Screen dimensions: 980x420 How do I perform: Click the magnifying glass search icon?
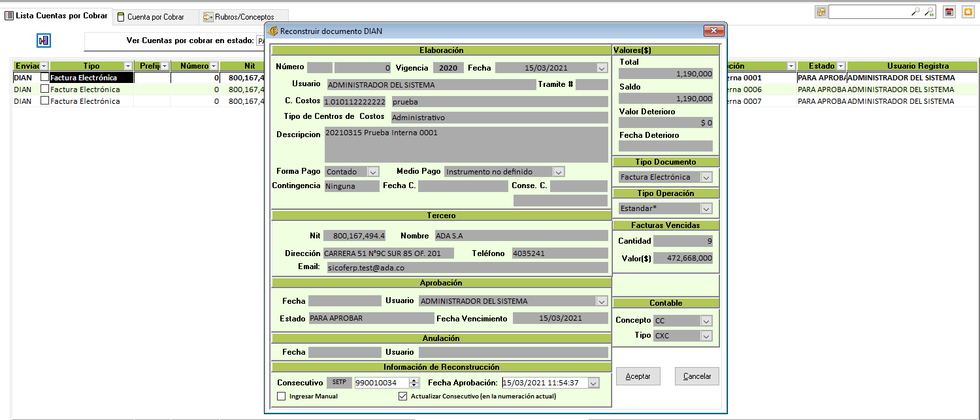[x=915, y=12]
